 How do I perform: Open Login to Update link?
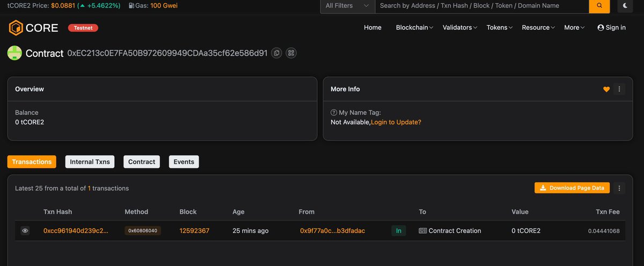click(x=396, y=122)
